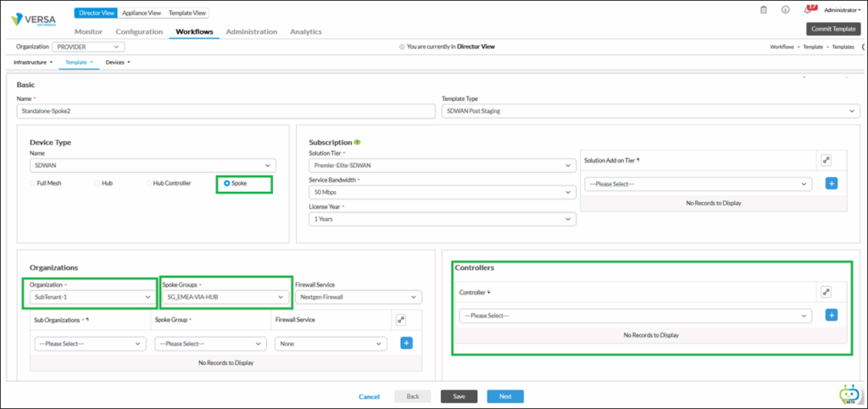Expand the Spoke Groups SG_EMEA-VIA-HUB dropdown

225,297
